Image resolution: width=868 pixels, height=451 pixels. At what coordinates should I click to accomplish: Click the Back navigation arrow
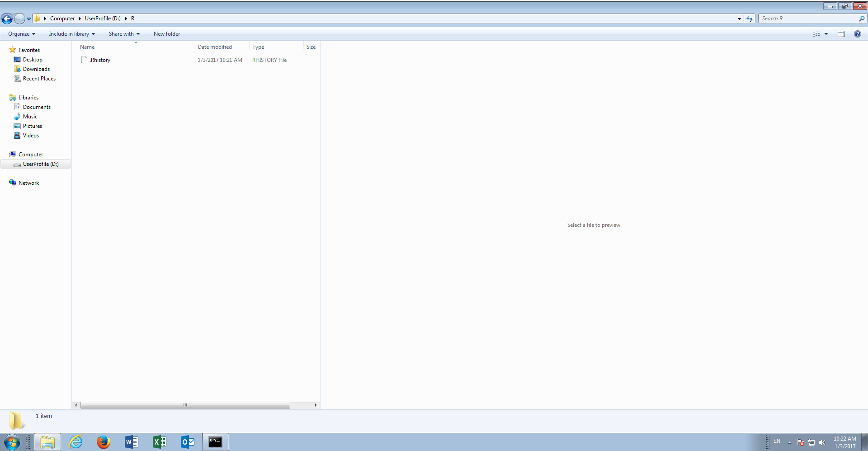coord(7,19)
